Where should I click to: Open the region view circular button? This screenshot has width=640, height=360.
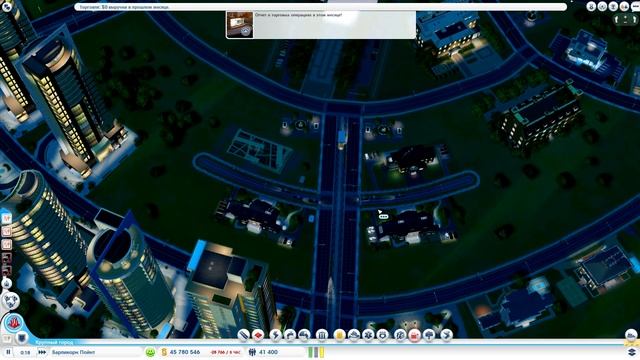pyautogui.click(x=11, y=301)
